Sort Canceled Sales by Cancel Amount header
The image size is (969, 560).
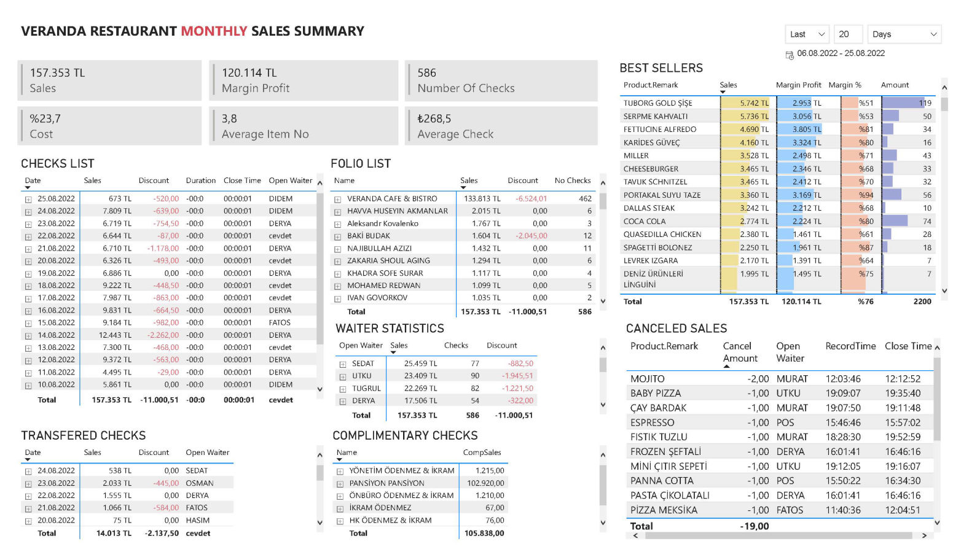coord(740,352)
